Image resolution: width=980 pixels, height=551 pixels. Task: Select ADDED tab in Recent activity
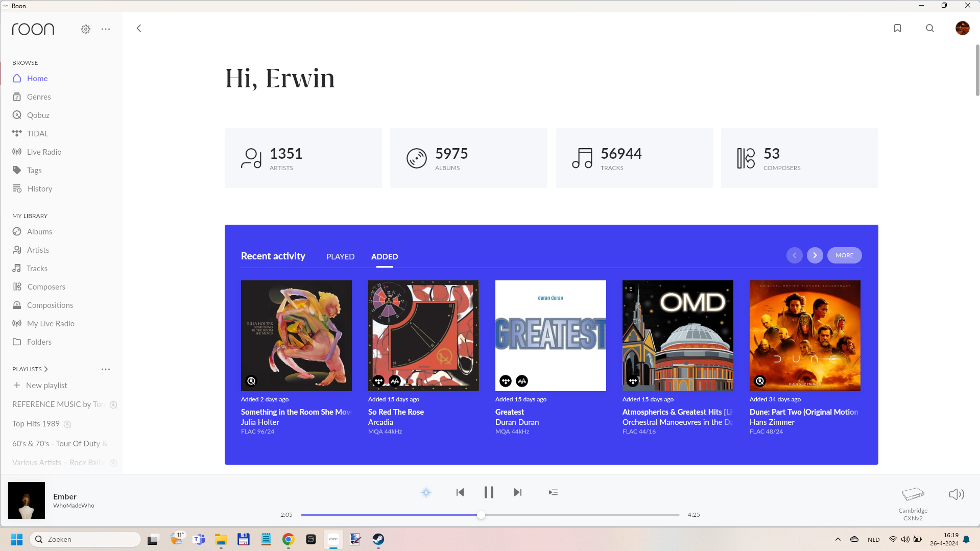pyautogui.click(x=385, y=256)
